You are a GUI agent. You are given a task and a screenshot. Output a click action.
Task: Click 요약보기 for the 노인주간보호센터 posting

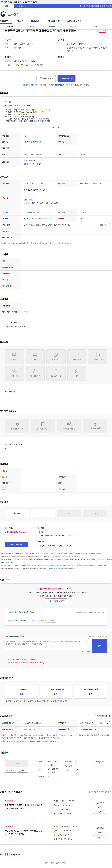click(x=100, y=807)
